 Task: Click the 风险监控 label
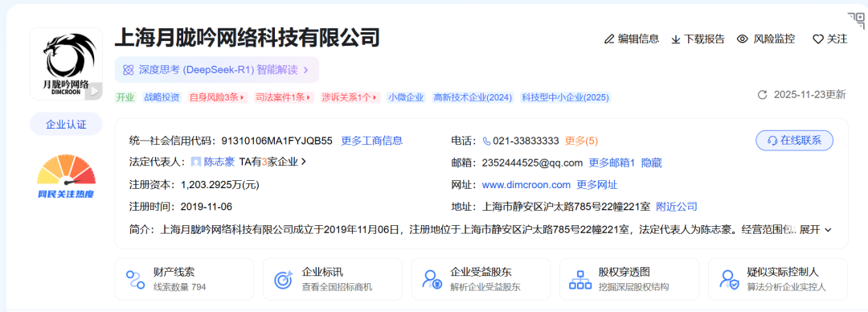pyautogui.click(x=774, y=39)
